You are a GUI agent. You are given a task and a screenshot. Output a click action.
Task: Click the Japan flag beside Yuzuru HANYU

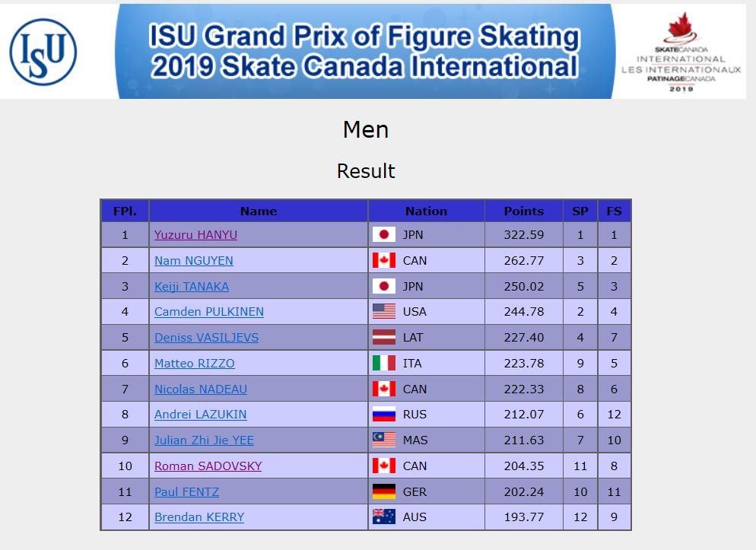(384, 235)
